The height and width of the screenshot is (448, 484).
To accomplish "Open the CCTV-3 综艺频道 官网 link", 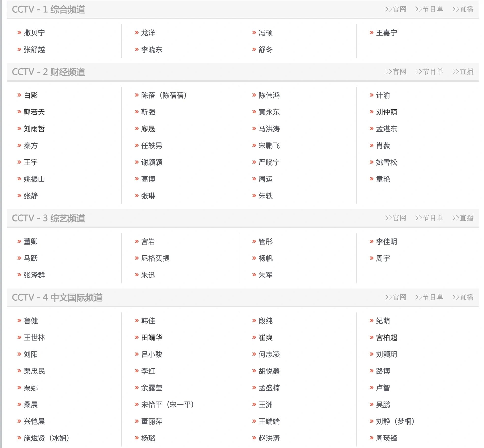I will tap(396, 218).
